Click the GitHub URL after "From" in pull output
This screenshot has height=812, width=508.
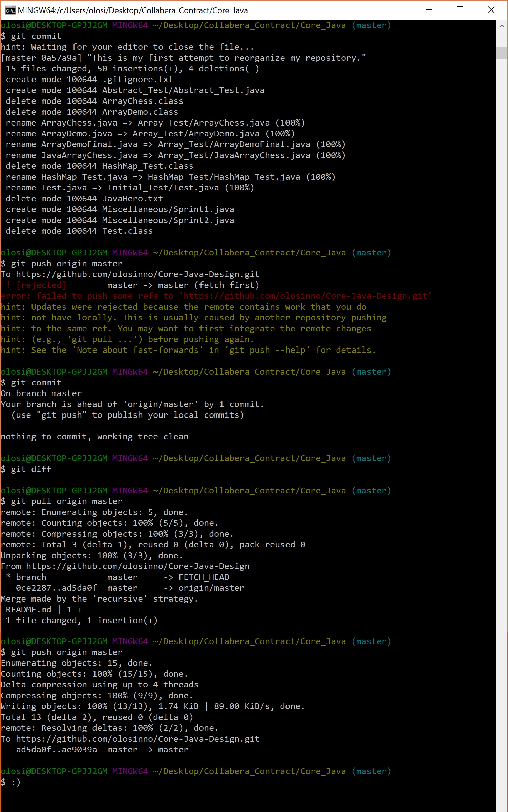point(137,566)
